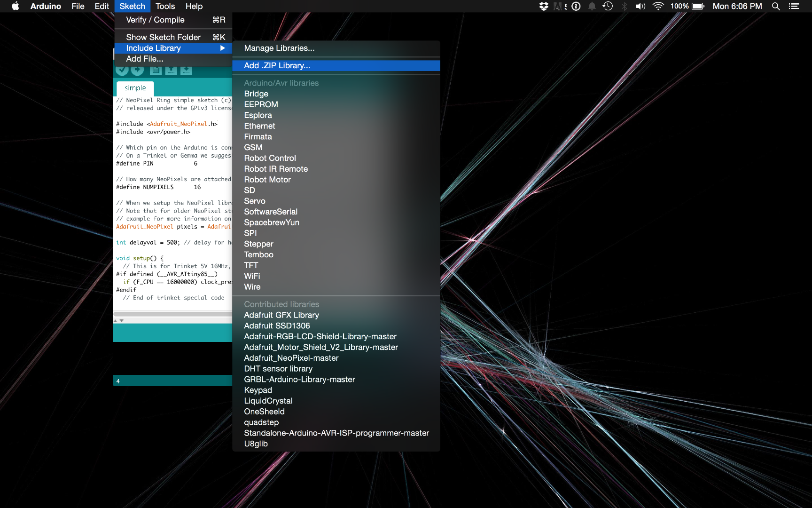
Task: Open the 1Password menu bar icon
Action: [576, 6]
